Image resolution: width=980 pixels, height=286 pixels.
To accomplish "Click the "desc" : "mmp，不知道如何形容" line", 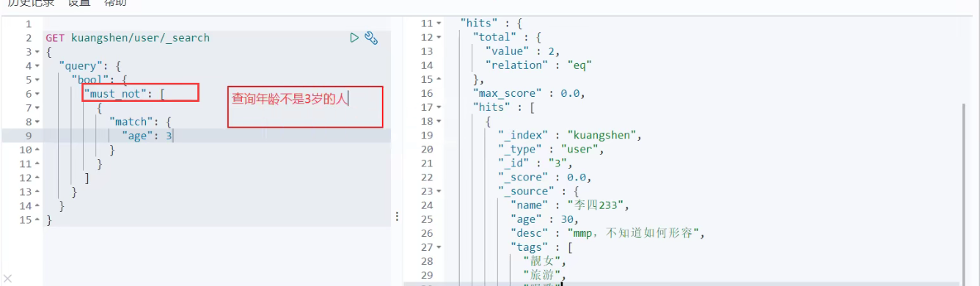I will pyautogui.click(x=608, y=233).
